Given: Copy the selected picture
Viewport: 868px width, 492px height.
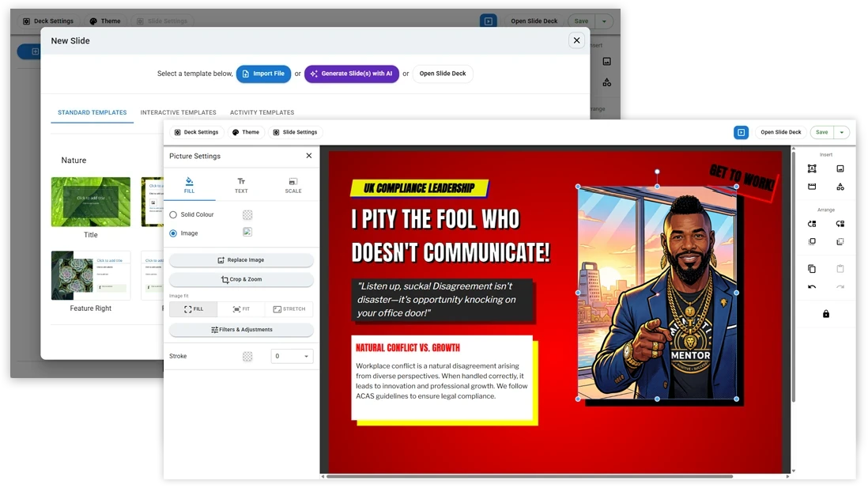Looking at the screenshot, I should point(812,269).
